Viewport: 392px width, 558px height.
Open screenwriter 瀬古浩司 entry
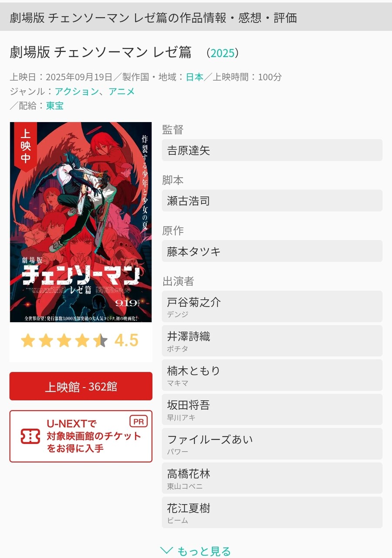click(x=272, y=201)
